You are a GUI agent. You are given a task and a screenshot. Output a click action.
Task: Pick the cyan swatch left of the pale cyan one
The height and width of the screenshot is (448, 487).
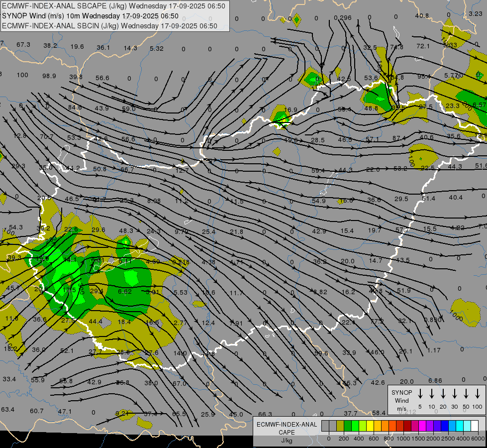point(460,426)
